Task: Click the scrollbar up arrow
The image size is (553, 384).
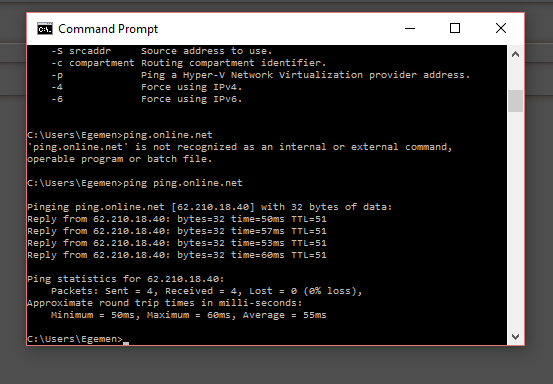Action: 516,54
